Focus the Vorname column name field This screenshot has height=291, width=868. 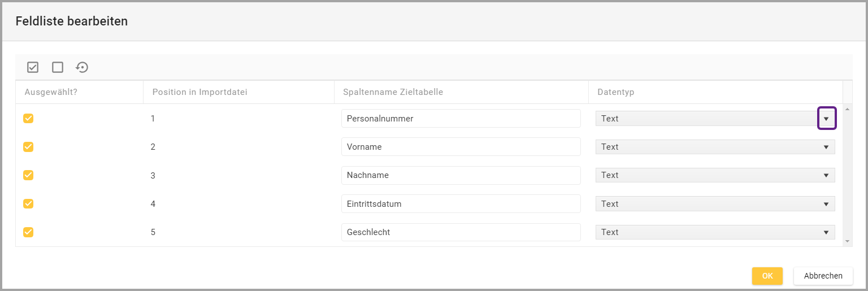click(461, 147)
